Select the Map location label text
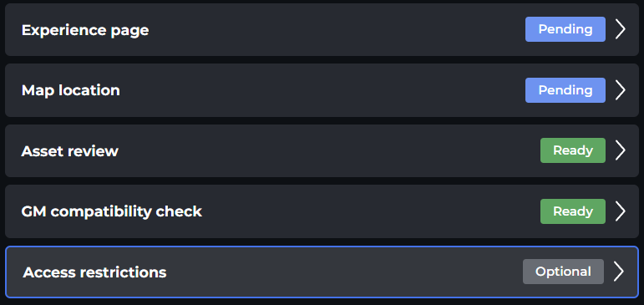This screenshot has width=644, height=305. pos(71,90)
